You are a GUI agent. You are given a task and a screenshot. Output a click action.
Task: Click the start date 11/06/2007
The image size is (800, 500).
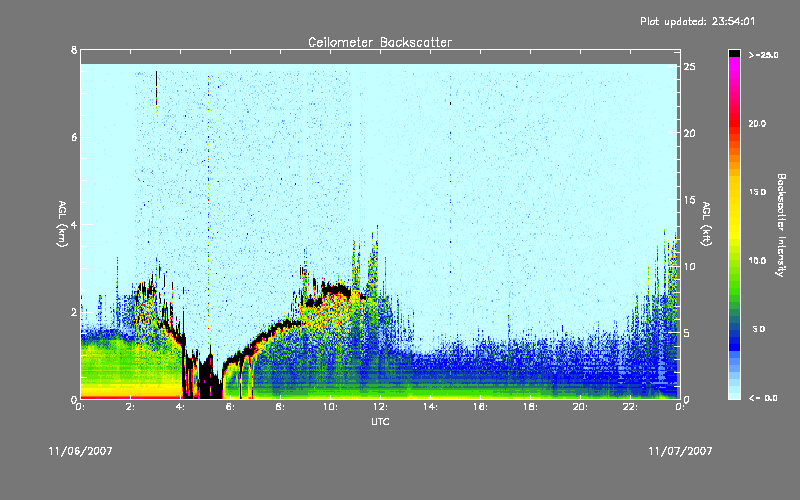[x=81, y=451]
